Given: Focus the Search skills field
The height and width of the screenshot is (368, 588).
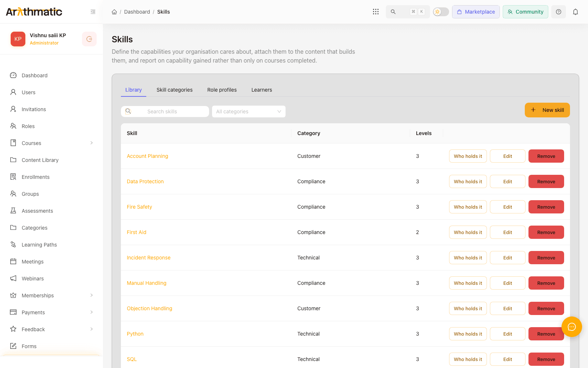Looking at the screenshot, I should (165, 112).
